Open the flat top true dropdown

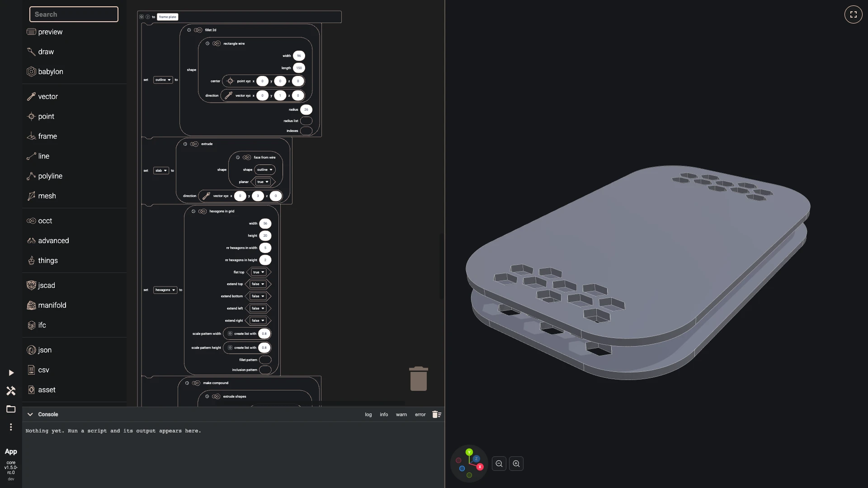(x=259, y=272)
